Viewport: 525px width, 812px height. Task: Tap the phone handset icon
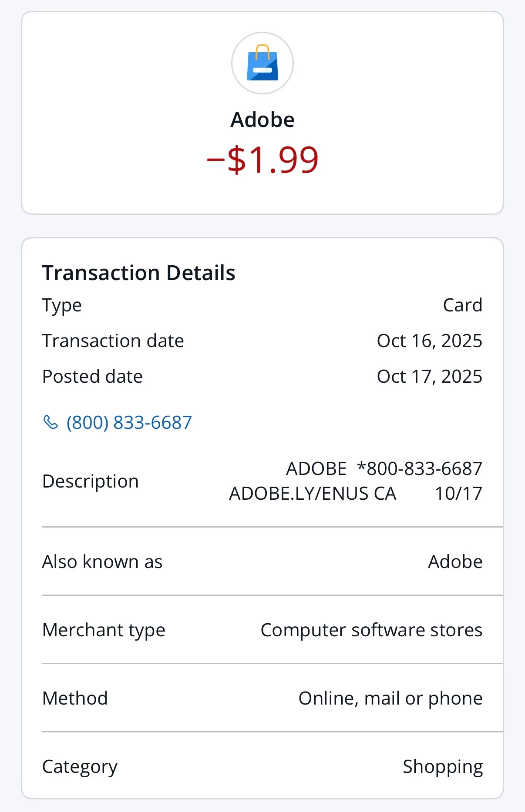point(50,422)
